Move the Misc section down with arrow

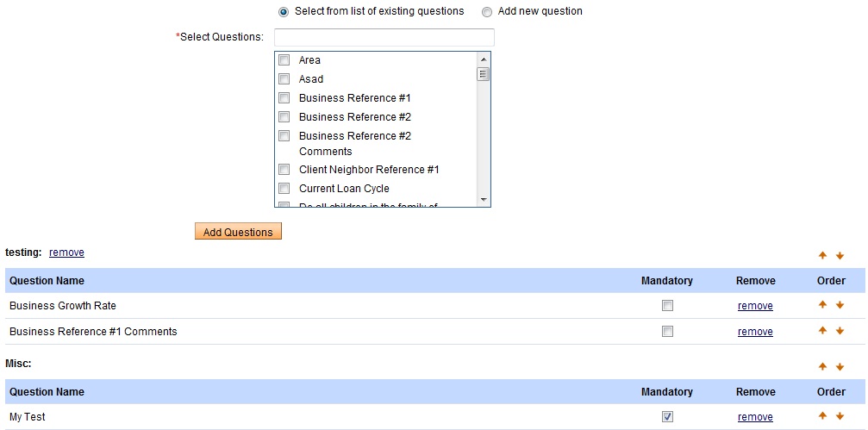(x=840, y=367)
